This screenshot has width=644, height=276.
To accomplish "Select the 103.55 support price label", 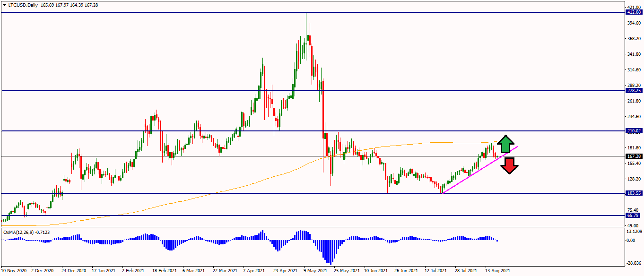I will coord(634,193).
